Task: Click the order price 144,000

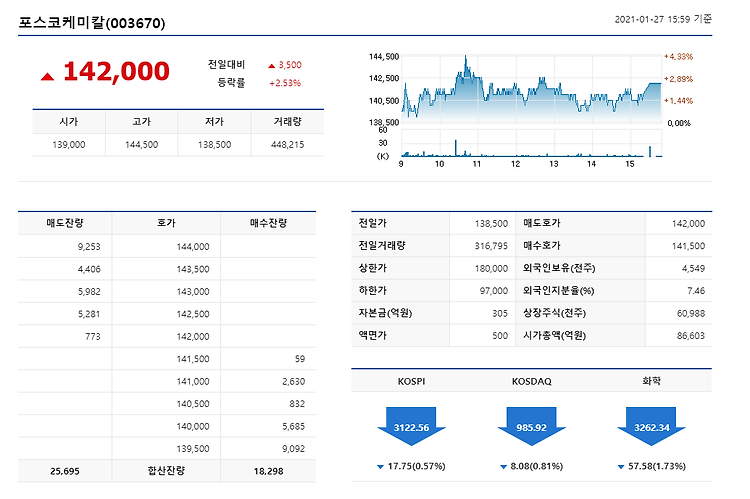Action: pos(193,246)
